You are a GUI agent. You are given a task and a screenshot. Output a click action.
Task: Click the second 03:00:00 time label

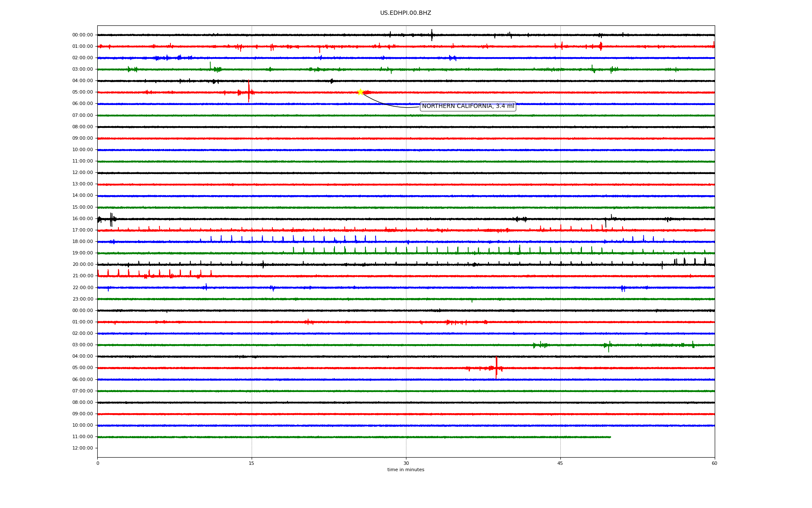point(82,345)
